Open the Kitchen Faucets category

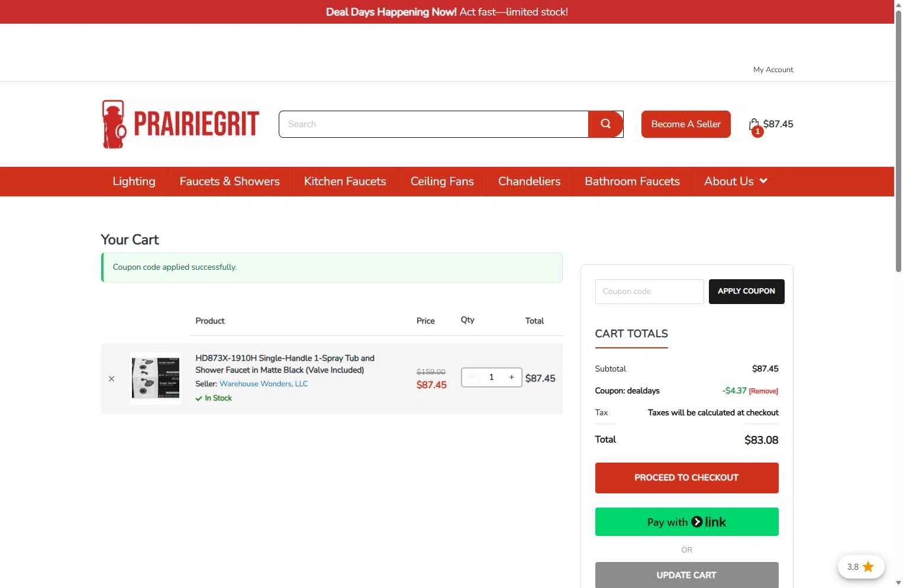tap(345, 182)
